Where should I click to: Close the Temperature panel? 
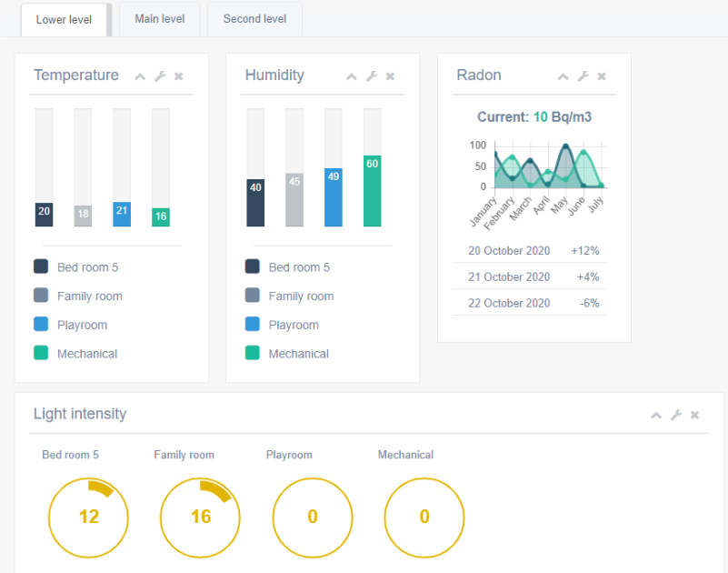point(179,76)
